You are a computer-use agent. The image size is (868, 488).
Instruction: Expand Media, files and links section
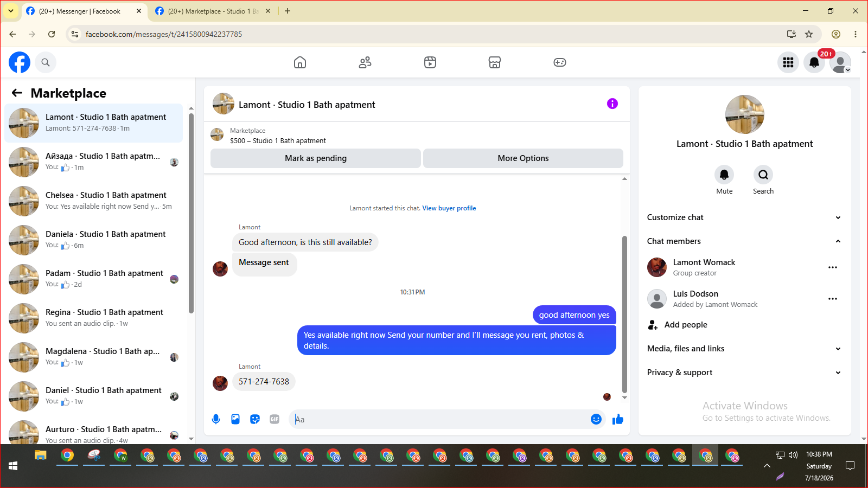pyautogui.click(x=744, y=349)
